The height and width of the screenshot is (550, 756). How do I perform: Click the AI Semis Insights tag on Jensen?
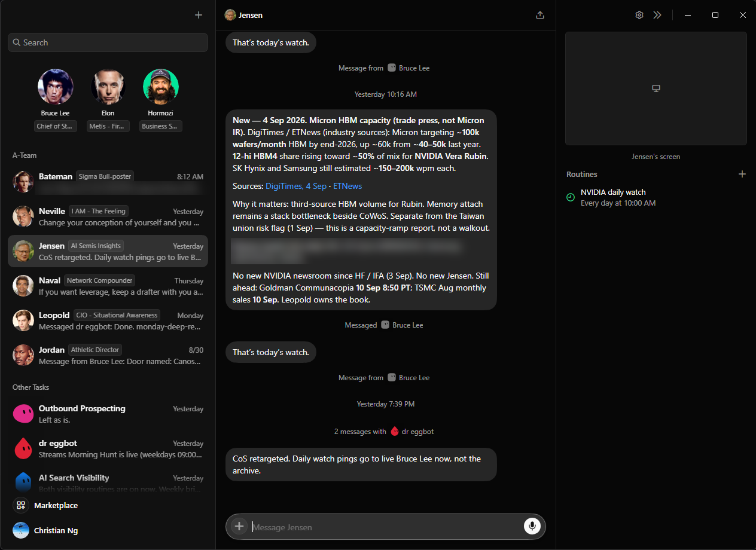pyautogui.click(x=96, y=246)
